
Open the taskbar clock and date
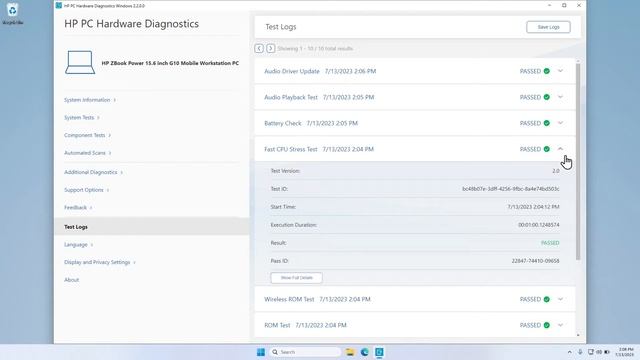(x=625, y=352)
